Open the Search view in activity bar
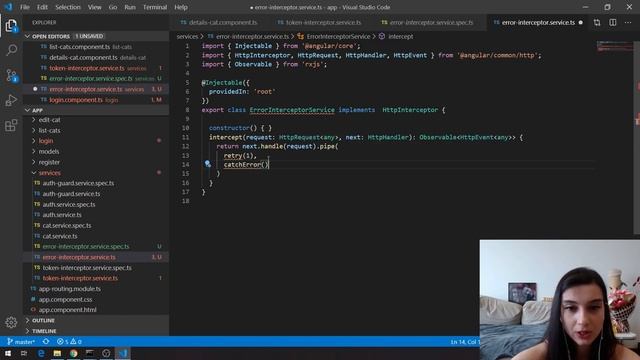 tap(11, 50)
